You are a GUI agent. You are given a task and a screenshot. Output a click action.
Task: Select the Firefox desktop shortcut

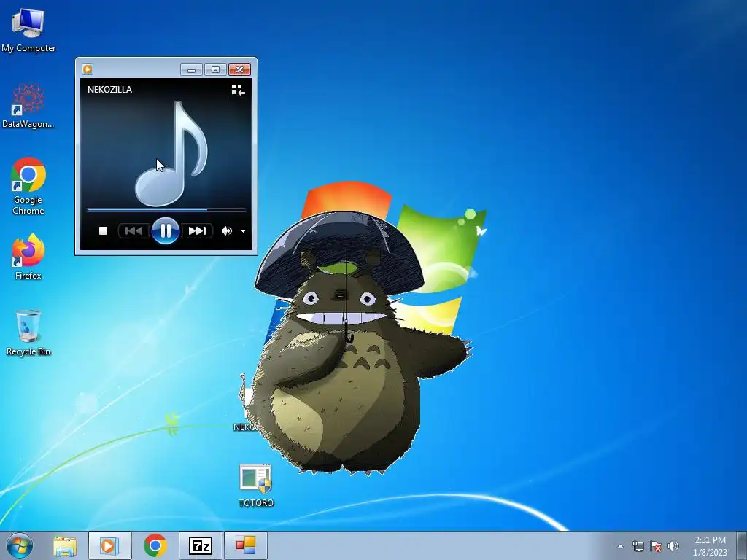(x=28, y=256)
